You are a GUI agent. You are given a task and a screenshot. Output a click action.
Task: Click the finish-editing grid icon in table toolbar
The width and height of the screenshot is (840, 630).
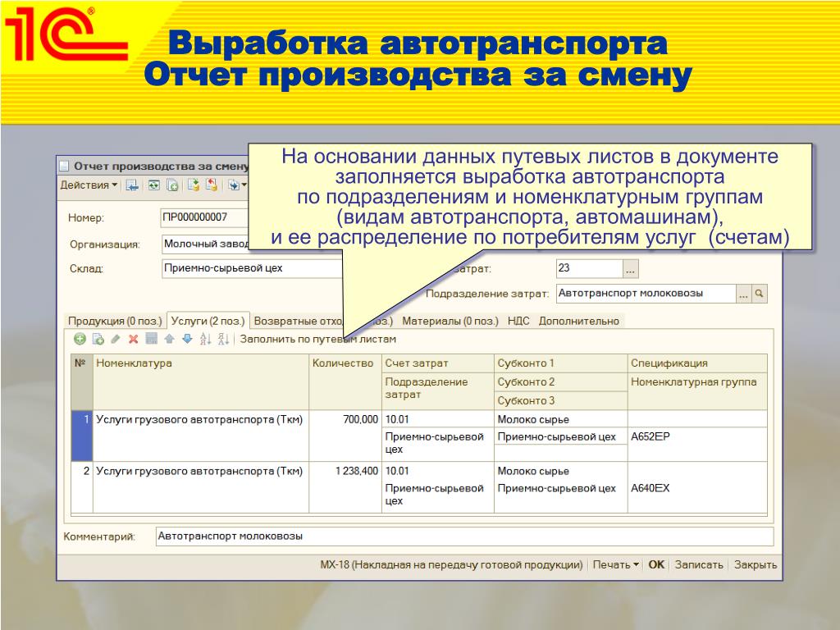(x=152, y=339)
